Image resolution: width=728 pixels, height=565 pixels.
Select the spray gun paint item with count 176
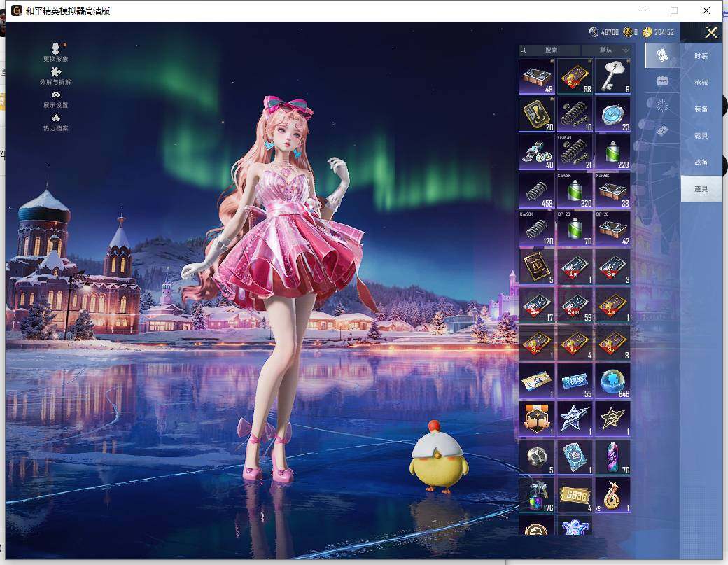tap(537, 496)
